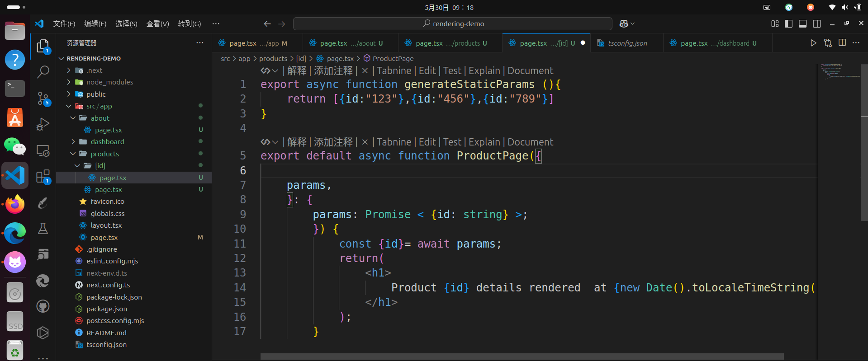
Task: Expand the node_modules folder
Action: 109,82
